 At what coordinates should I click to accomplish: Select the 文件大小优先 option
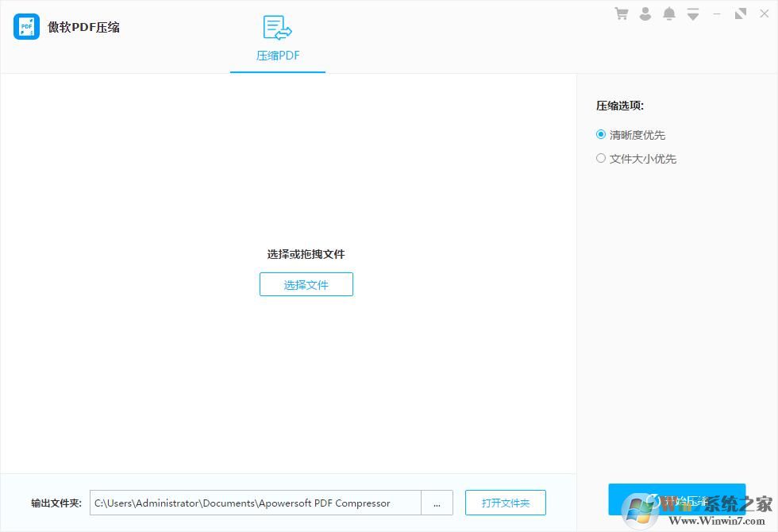(601, 158)
